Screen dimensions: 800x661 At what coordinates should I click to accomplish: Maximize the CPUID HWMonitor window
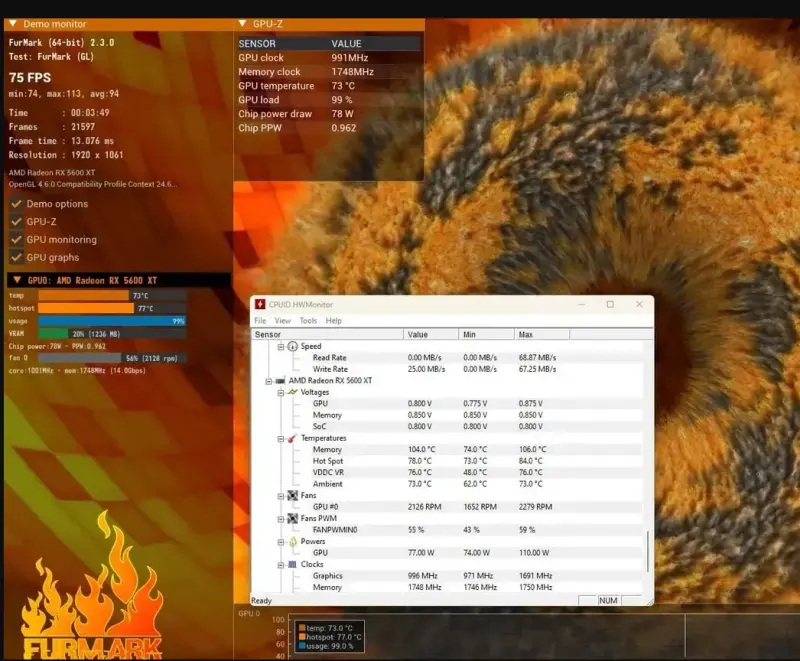pyautogui.click(x=610, y=304)
